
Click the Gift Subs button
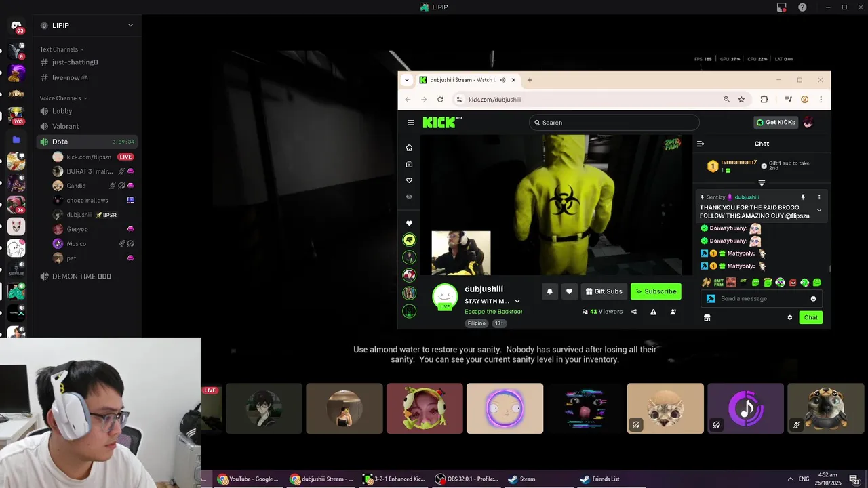tap(604, 291)
